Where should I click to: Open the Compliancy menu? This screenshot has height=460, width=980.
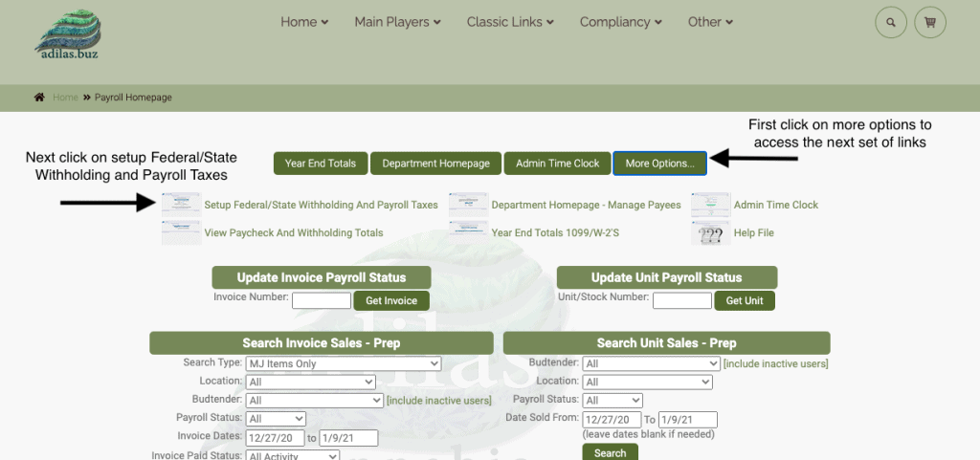click(620, 22)
